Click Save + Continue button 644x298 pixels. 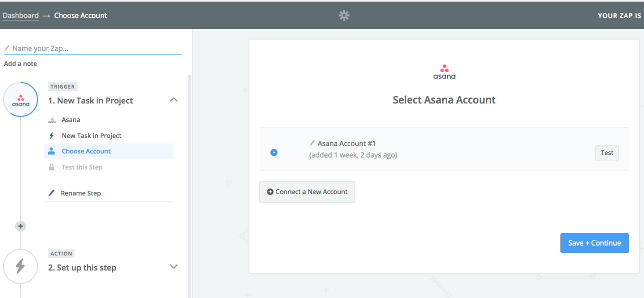[x=594, y=243]
